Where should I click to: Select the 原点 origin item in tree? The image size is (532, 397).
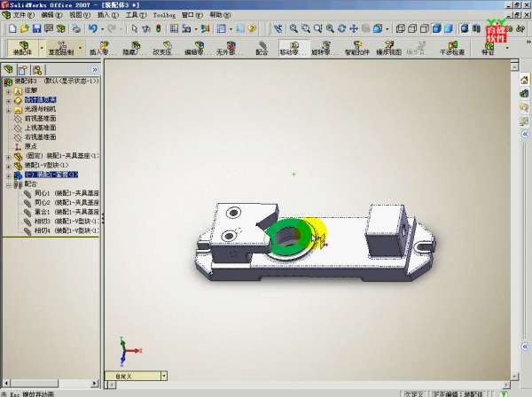pos(30,146)
